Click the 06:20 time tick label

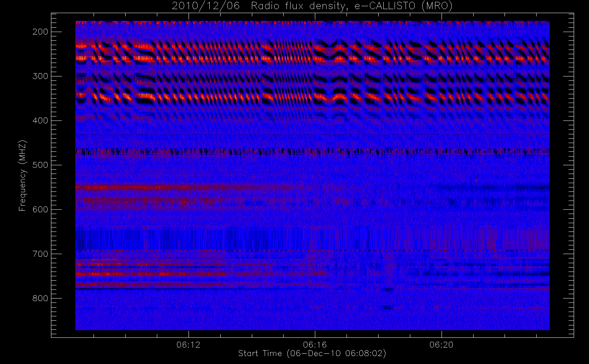tap(442, 345)
